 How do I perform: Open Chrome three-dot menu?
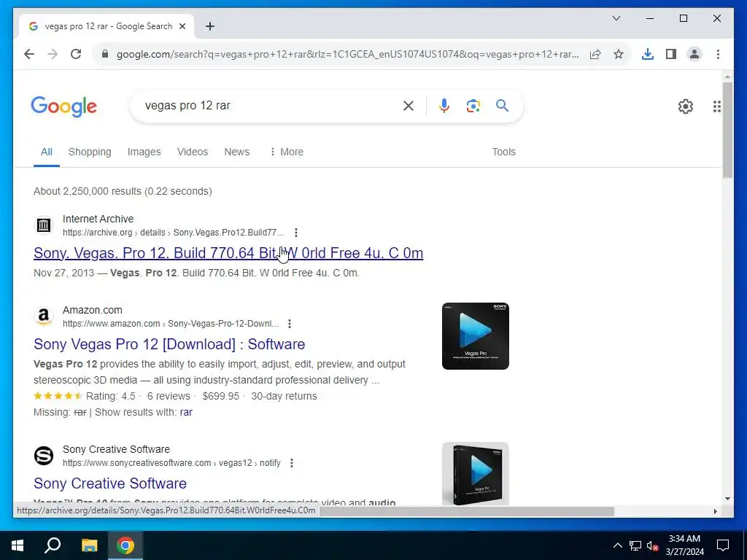(718, 54)
